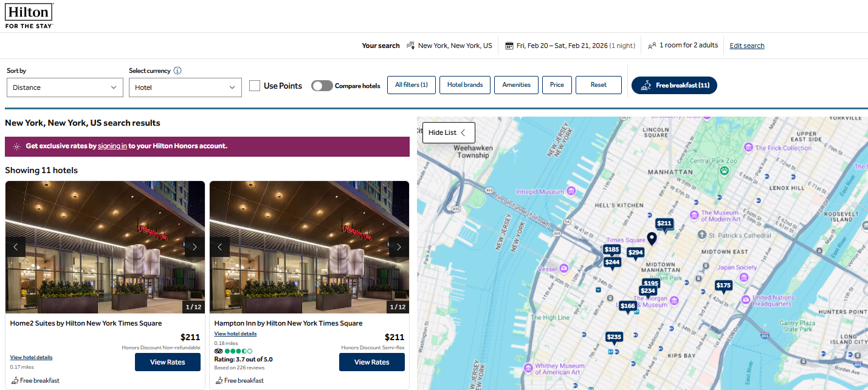Click the Edit search link
The image size is (868, 390).
pyautogui.click(x=746, y=46)
